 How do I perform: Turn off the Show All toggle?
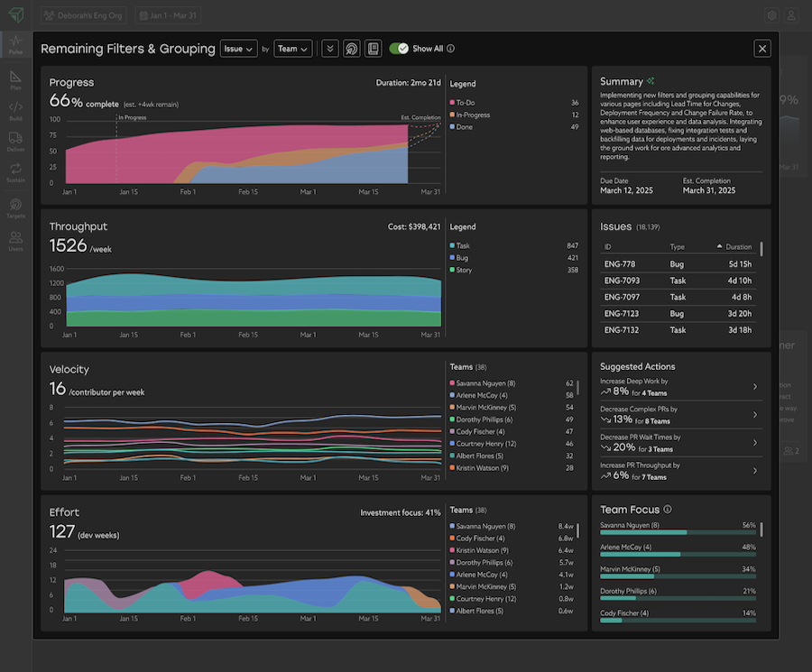399,49
